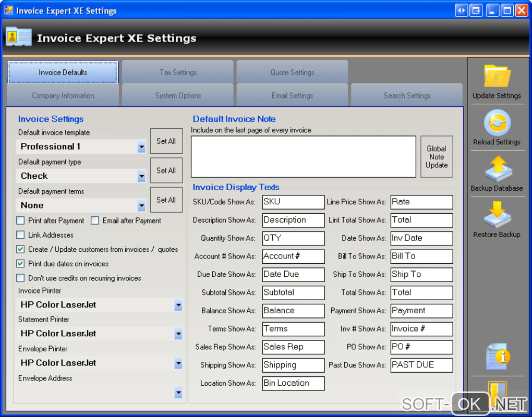Go to the Company Information tab
The image size is (532, 417).
point(63,95)
